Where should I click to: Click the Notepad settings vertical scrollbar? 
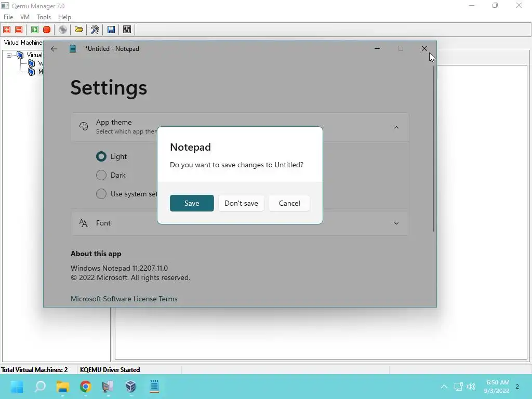click(x=434, y=148)
